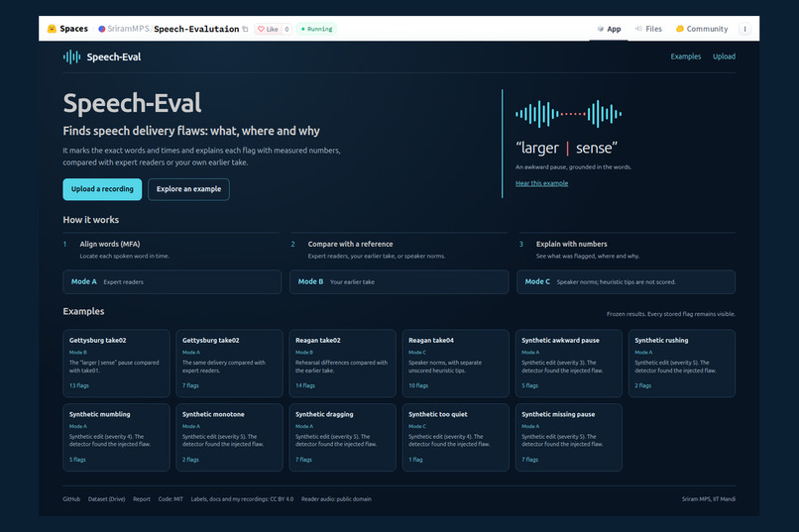Open the Reagan take02 example card
The width and height of the screenshot is (799, 532).
pos(342,364)
